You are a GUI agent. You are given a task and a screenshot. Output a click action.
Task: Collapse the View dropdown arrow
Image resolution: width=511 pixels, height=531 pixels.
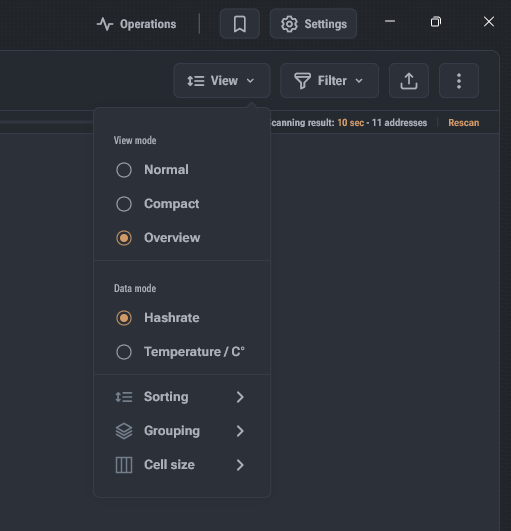250,81
